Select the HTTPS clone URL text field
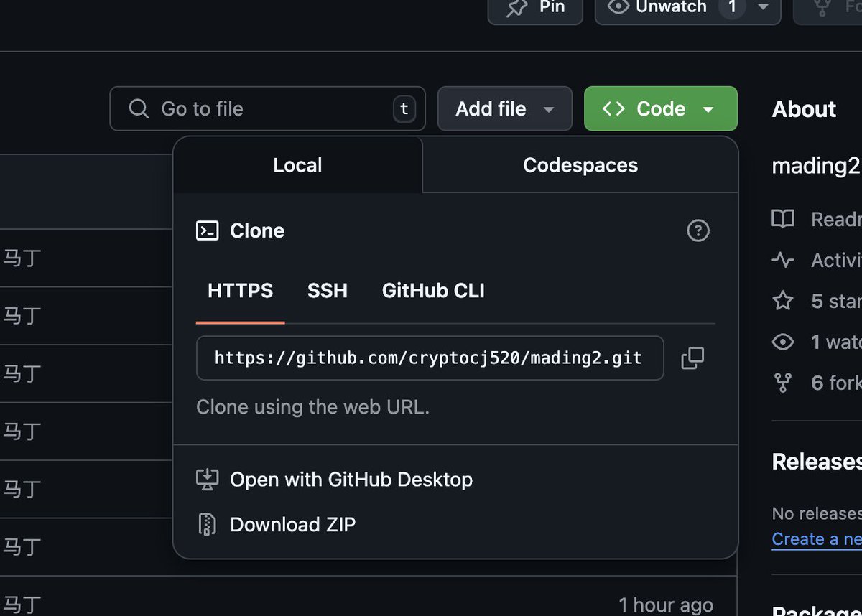Screen dimensions: 862x616 coord(430,358)
